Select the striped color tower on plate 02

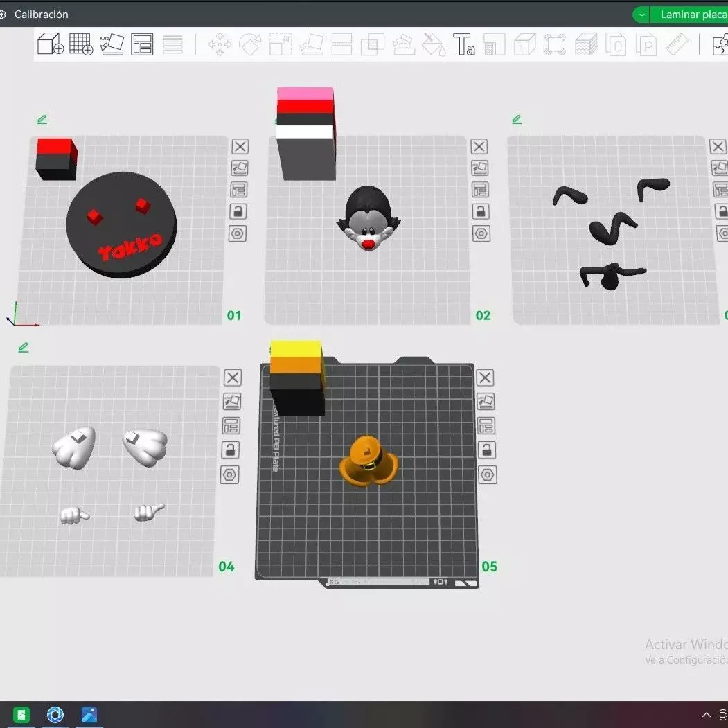point(306,134)
